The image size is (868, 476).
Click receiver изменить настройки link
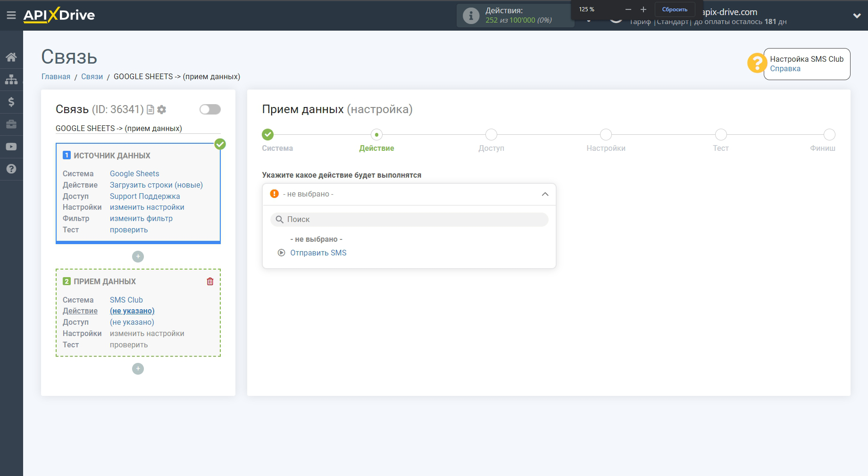click(x=147, y=334)
